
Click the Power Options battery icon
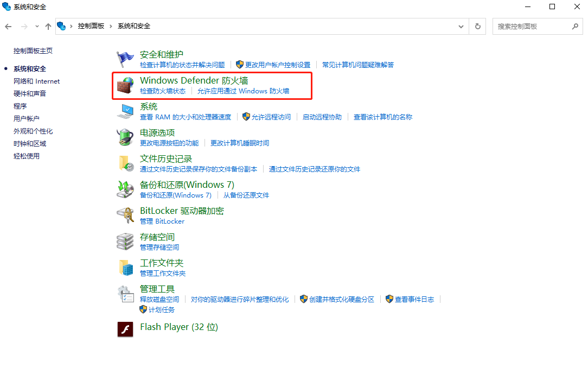pyautogui.click(x=125, y=137)
